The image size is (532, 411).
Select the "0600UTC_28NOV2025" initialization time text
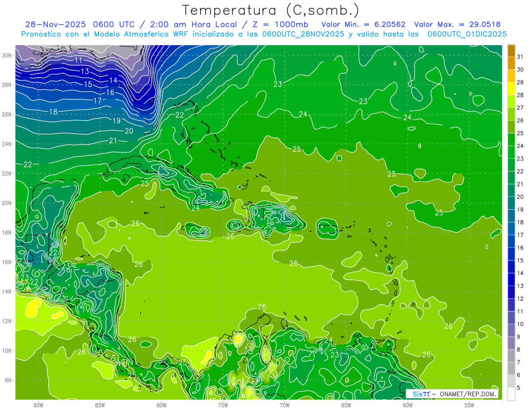pyautogui.click(x=304, y=34)
